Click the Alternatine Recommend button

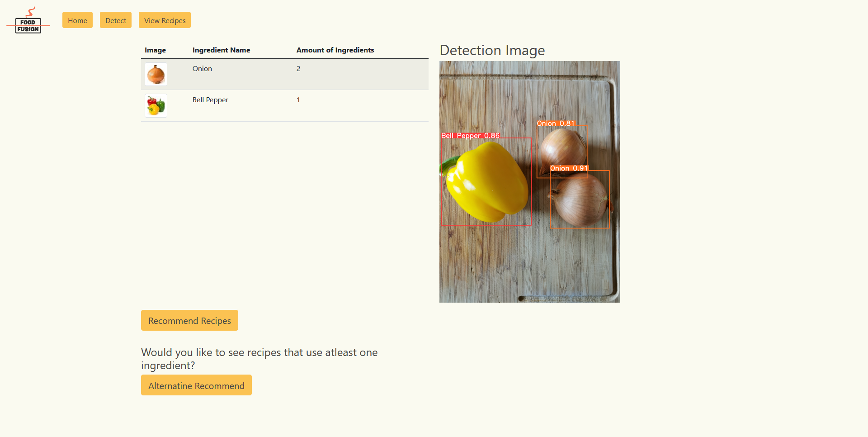[x=196, y=385]
